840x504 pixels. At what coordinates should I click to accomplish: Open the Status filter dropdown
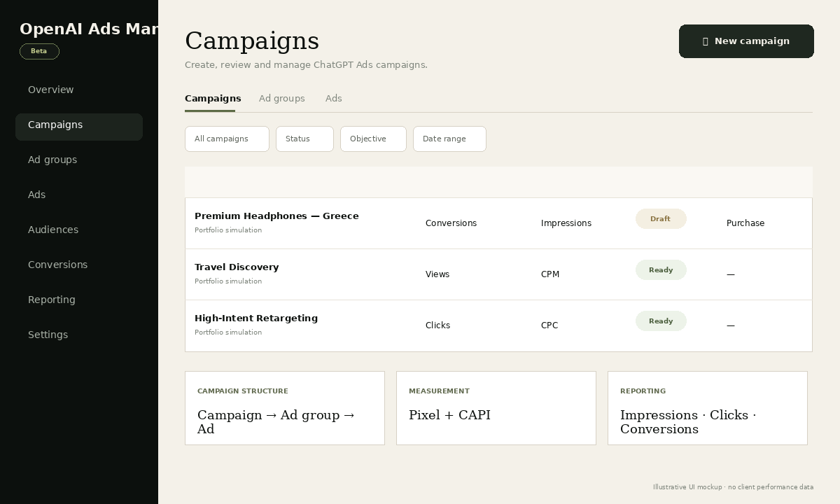point(304,139)
